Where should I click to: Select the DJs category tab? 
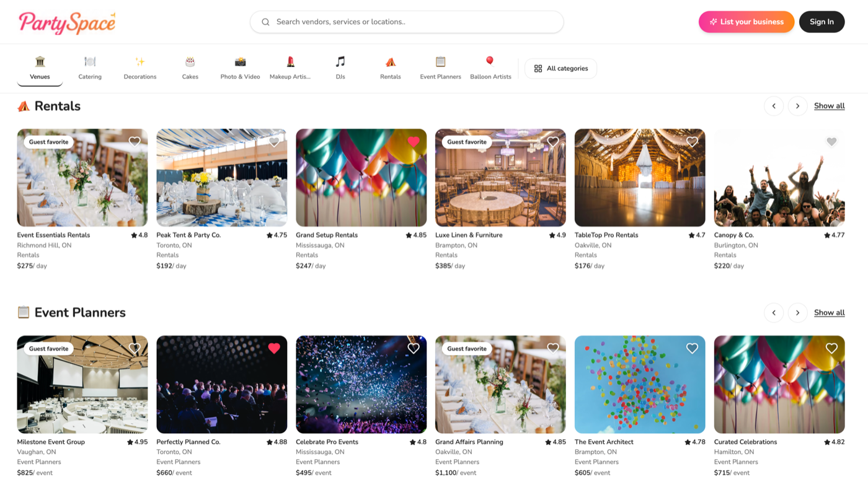[340, 68]
